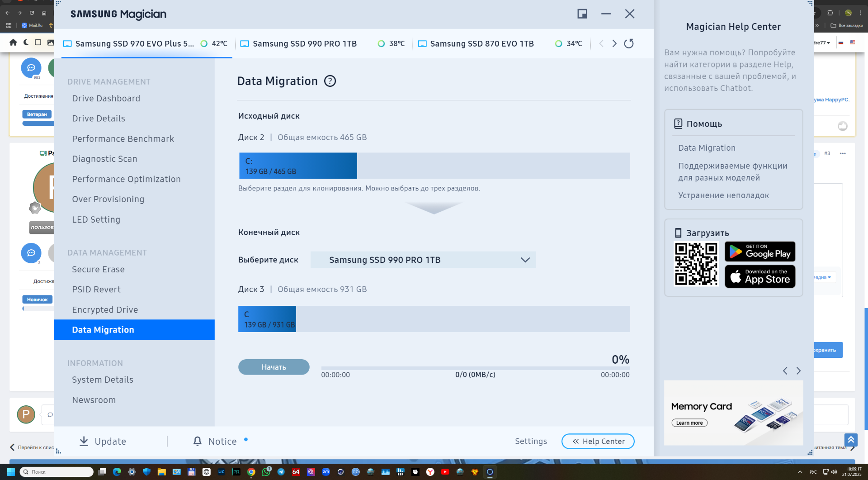Open Performance Benchmark in the sidebar
The width and height of the screenshot is (868, 480).
pyautogui.click(x=123, y=139)
